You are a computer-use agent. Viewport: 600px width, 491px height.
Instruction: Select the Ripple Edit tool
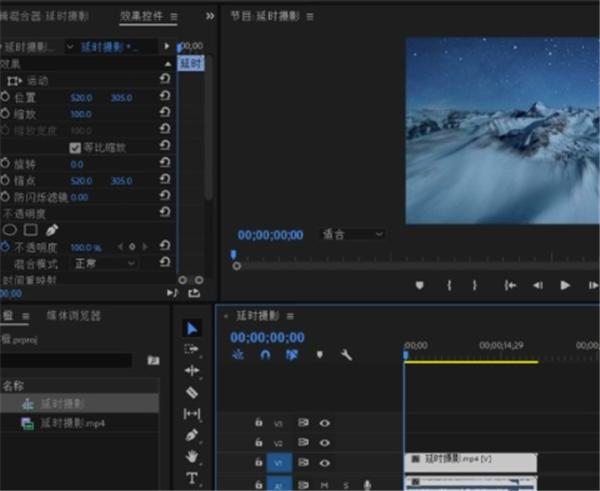(x=192, y=370)
